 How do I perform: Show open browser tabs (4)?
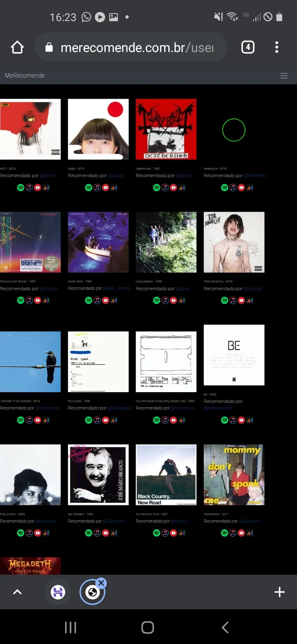247,47
